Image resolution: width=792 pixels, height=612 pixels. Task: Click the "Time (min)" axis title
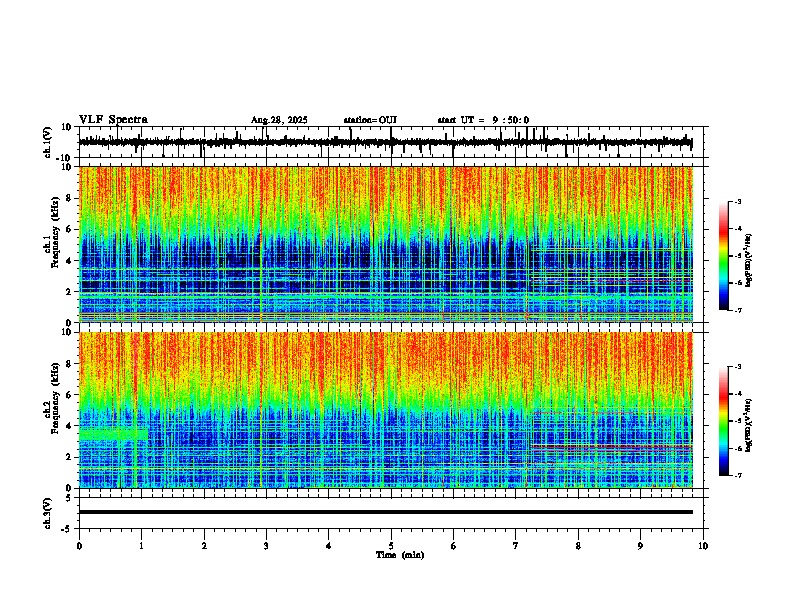click(400, 555)
